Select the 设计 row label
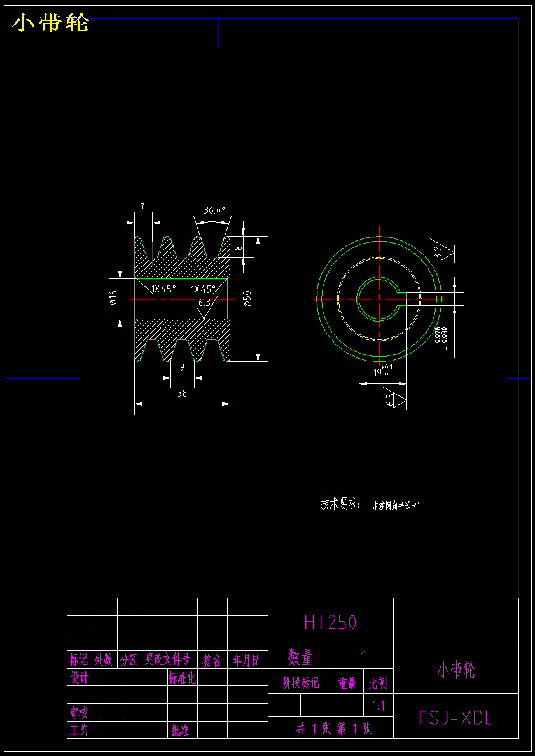Image resolution: width=535 pixels, height=756 pixels. click(x=79, y=678)
